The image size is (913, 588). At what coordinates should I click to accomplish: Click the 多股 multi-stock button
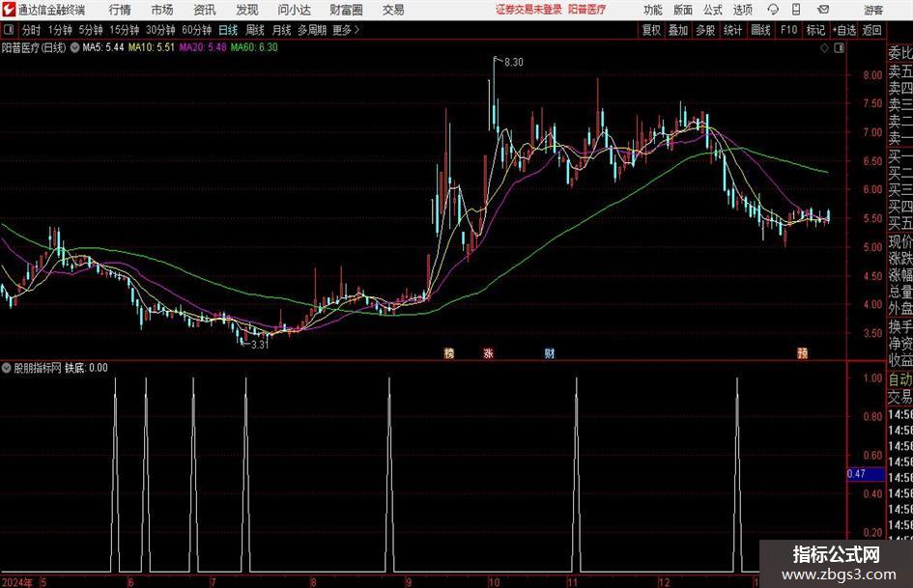tap(705, 30)
